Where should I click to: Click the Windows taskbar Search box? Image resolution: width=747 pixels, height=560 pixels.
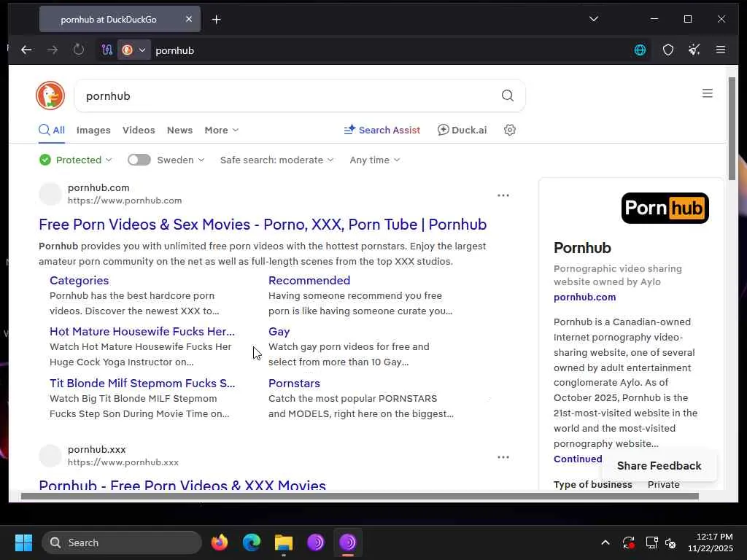[x=122, y=542]
